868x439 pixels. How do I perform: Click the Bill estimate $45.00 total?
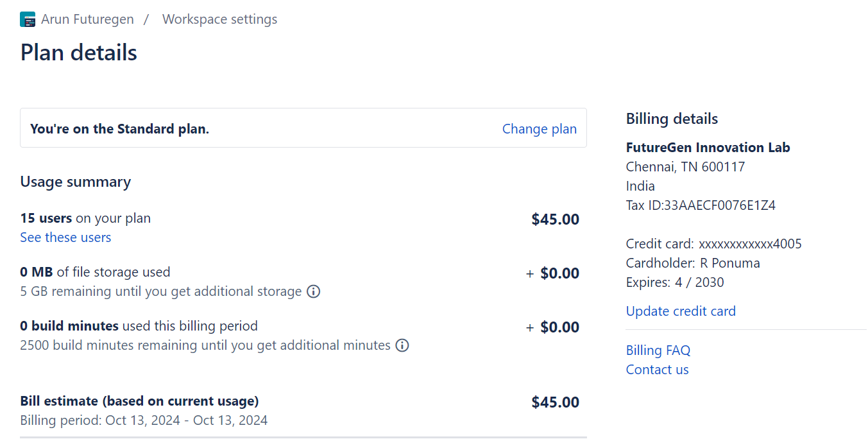tap(555, 402)
